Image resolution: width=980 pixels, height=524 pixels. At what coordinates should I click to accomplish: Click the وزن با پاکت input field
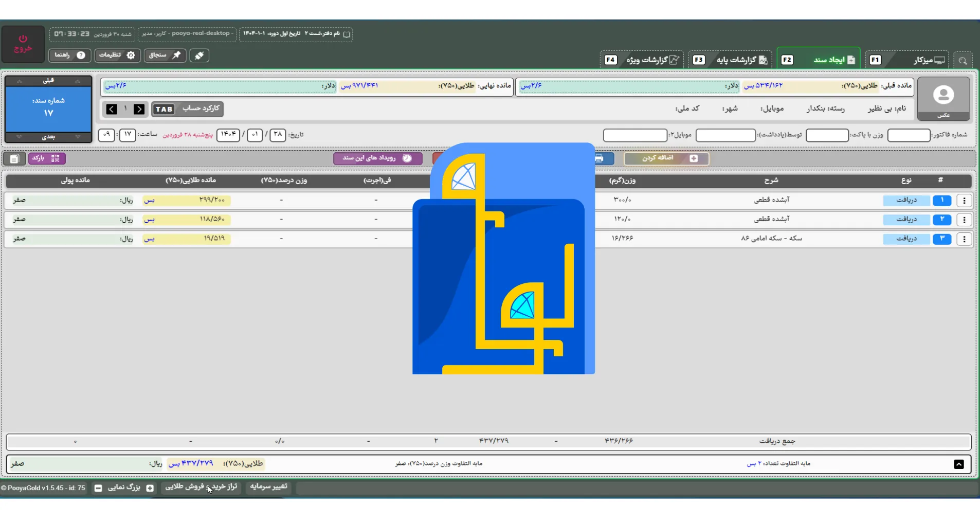tap(827, 135)
